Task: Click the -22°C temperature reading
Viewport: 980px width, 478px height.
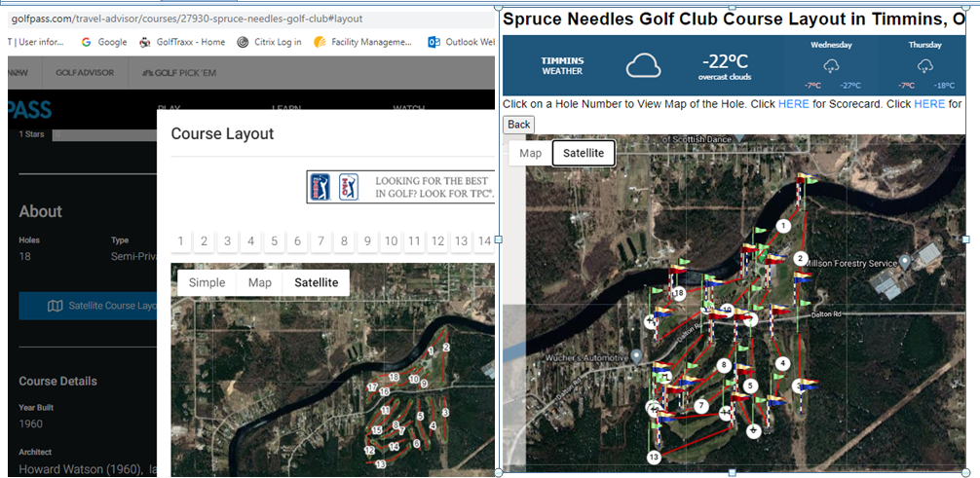Action: pos(725,62)
